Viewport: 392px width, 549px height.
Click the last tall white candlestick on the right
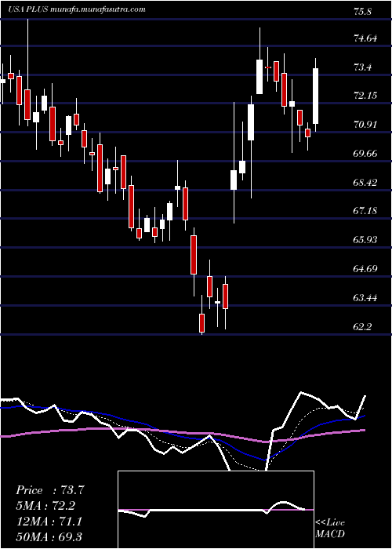pos(316,96)
